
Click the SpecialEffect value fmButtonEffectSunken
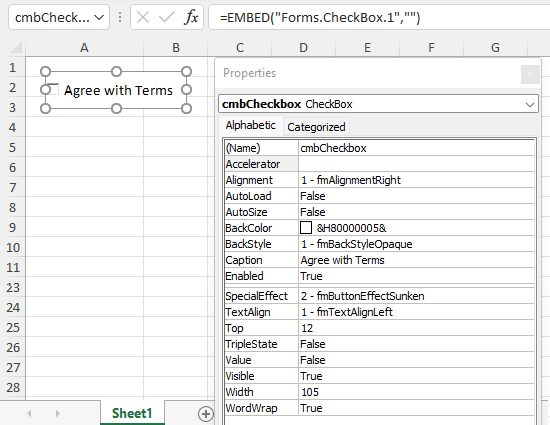click(x=416, y=296)
